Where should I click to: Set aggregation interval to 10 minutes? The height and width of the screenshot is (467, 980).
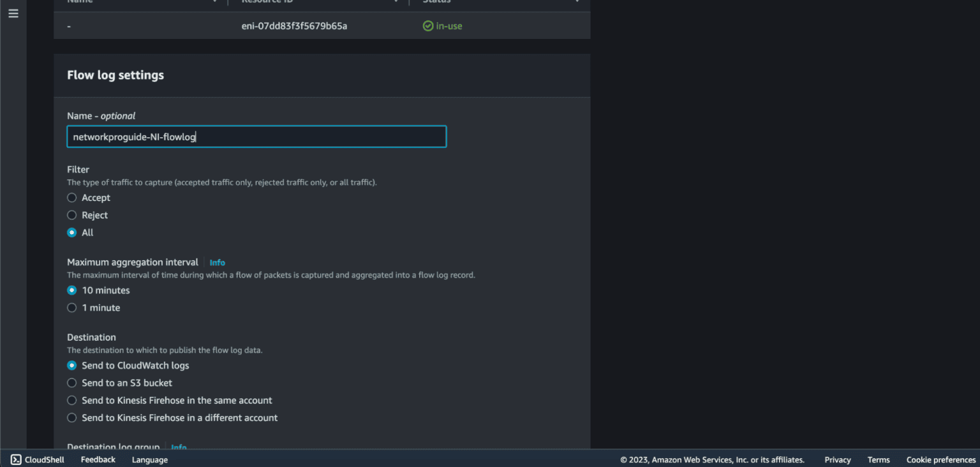(72, 290)
